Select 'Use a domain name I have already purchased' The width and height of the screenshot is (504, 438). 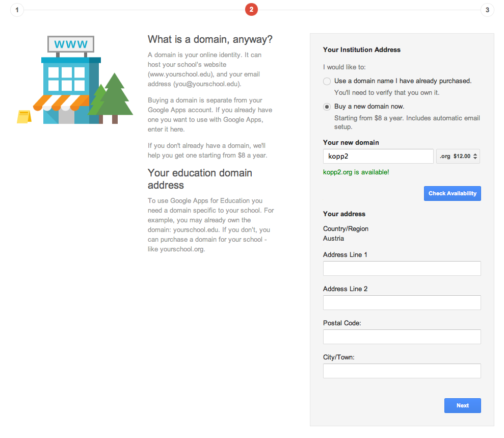327,81
